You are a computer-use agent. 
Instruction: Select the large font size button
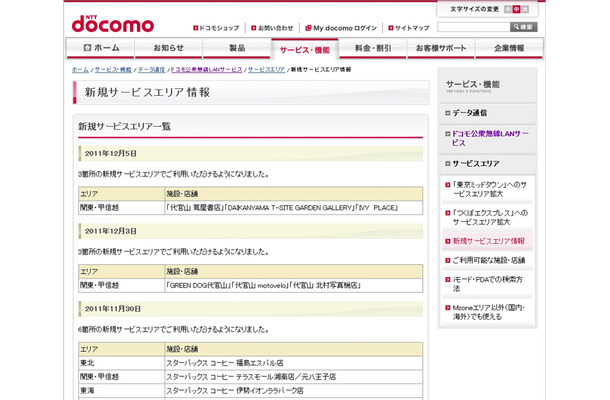pos(525,9)
